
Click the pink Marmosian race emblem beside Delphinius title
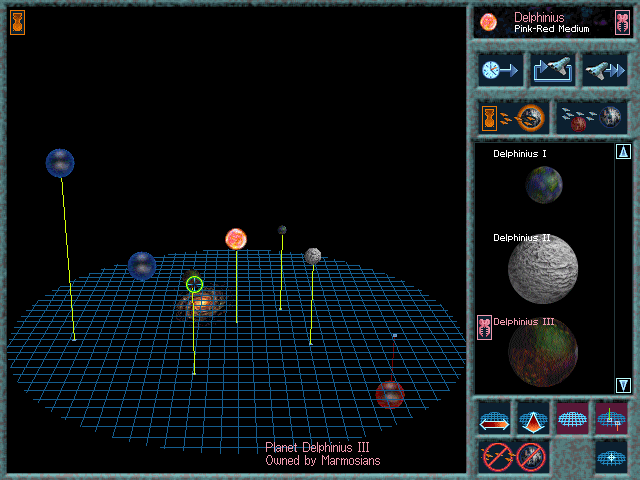point(622,22)
